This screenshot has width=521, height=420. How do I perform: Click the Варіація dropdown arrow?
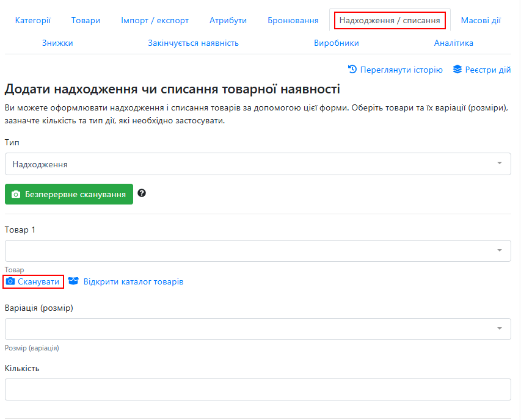(500, 328)
